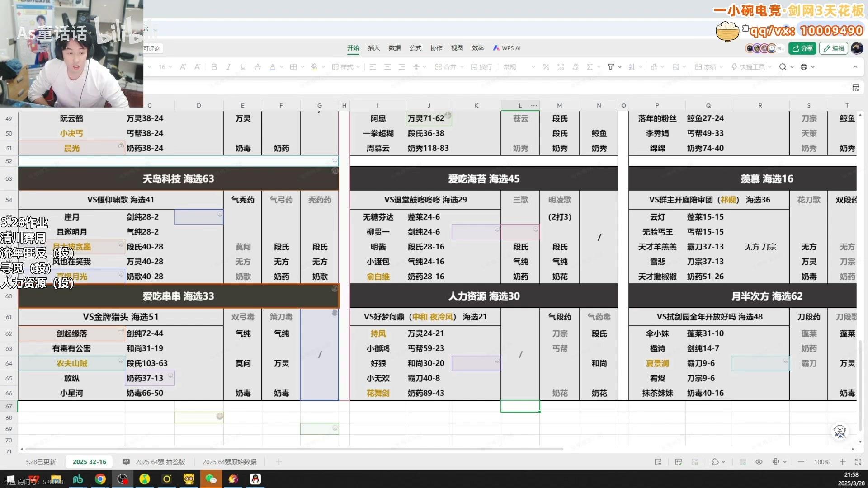Click the 100% zoom level
This screenshot has width=868, height=488.
point(822,462)
